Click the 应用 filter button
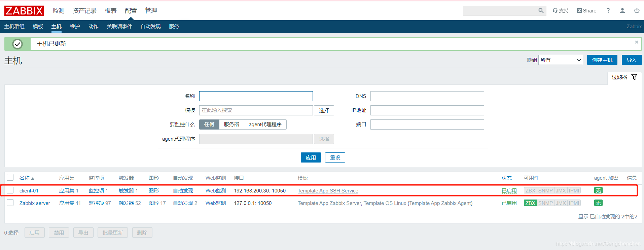This screenshot has width=644, height=250. pyautogui.click(x=311, y=157)
